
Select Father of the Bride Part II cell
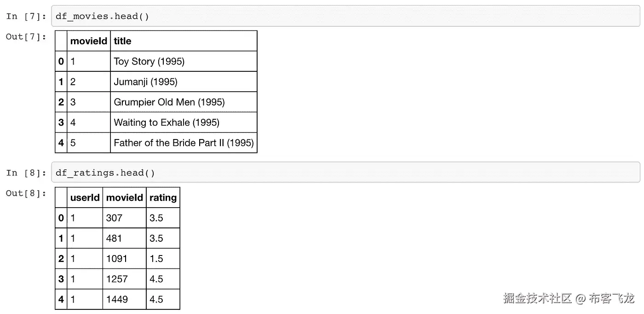tap(184, 143)
